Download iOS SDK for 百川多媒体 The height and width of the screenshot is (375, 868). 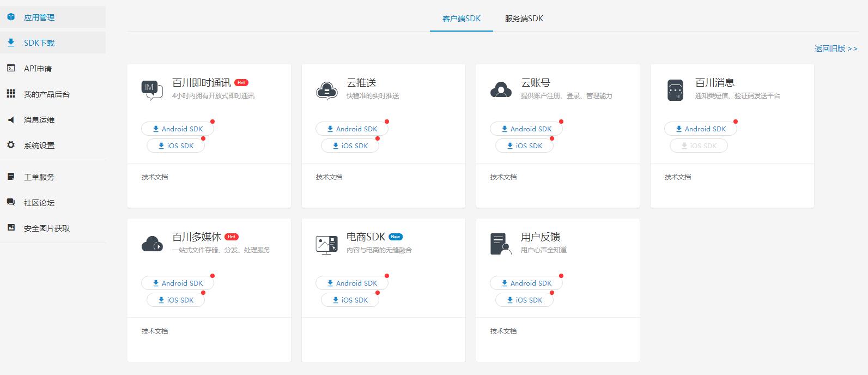coord(175,300)
